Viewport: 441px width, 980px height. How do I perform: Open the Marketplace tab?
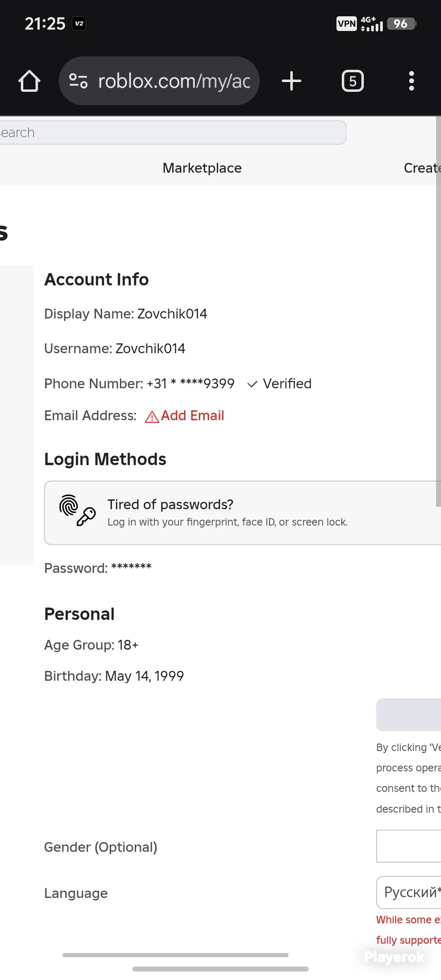[x=202, y=168]
